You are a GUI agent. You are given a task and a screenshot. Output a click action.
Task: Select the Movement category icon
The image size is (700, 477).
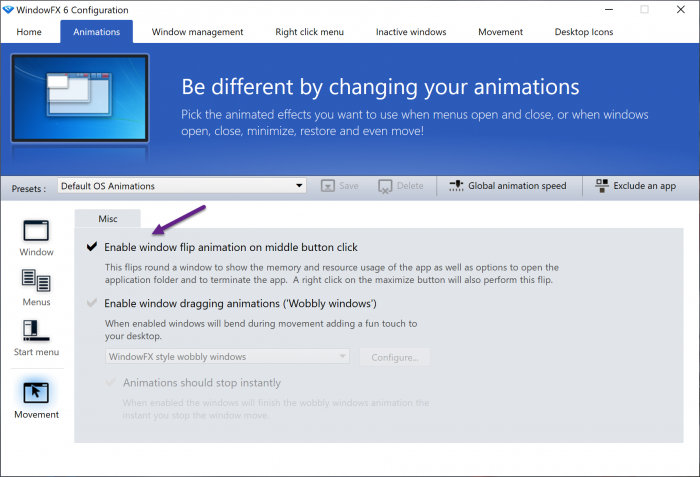[x=36, y=393]
